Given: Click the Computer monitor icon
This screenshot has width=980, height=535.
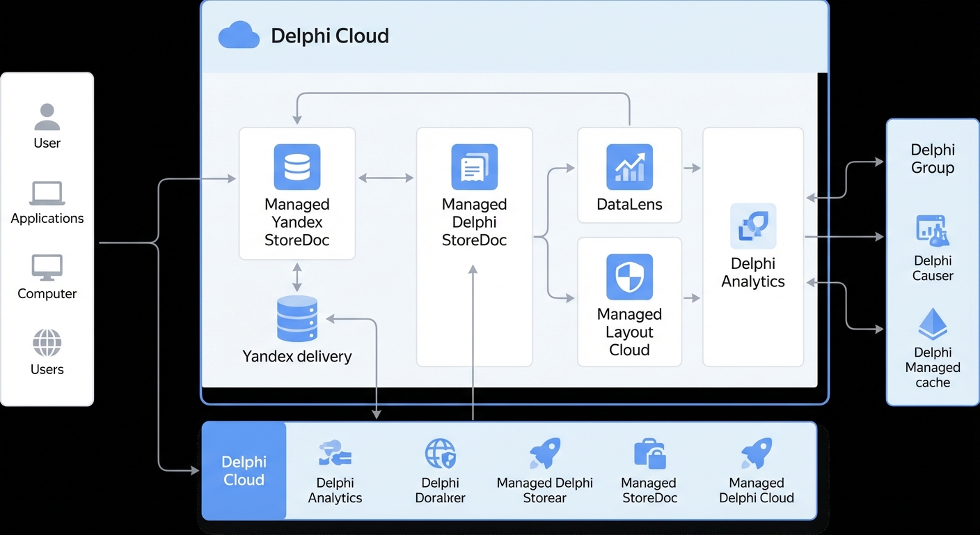Looking at the screenshot, I should tap(47, 268).
